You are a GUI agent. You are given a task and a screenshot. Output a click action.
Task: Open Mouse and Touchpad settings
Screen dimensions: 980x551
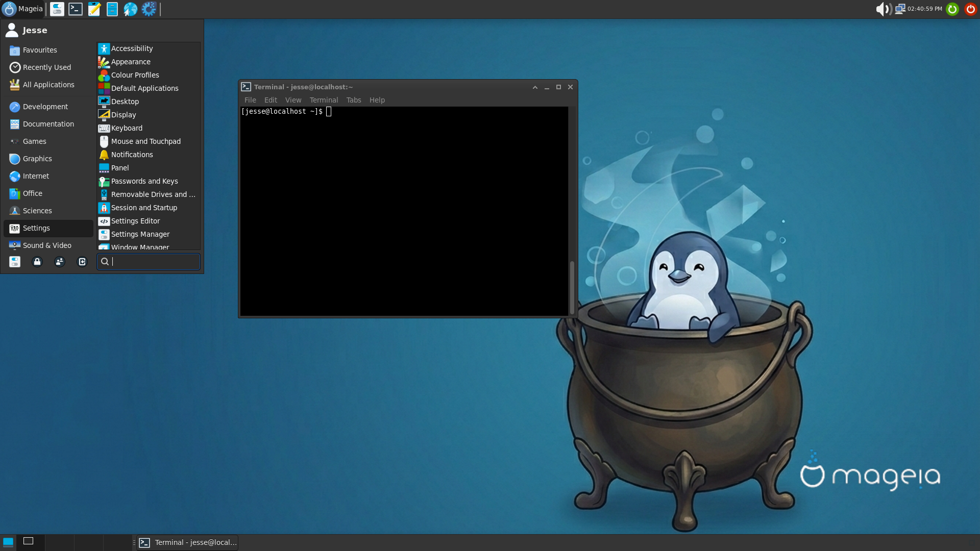click(149, 141)
